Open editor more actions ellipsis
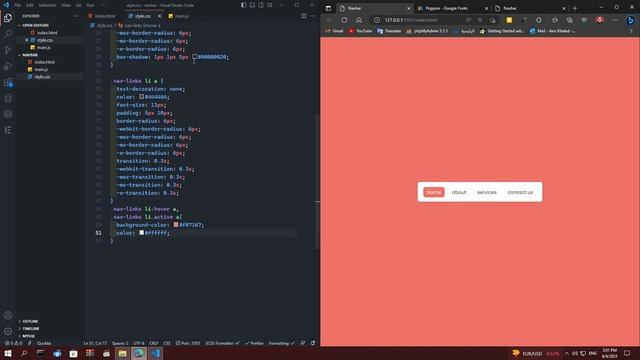This screenshot has height=360, width=640. (312, 16)
